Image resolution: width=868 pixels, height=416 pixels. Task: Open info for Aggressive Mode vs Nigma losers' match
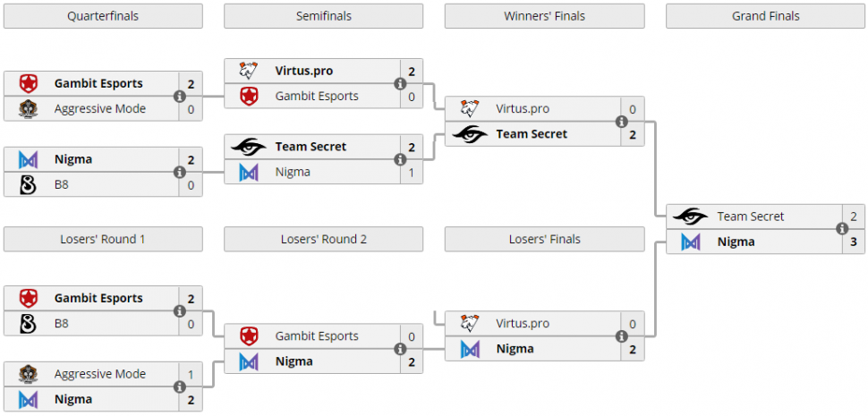(x=179, y=386)
